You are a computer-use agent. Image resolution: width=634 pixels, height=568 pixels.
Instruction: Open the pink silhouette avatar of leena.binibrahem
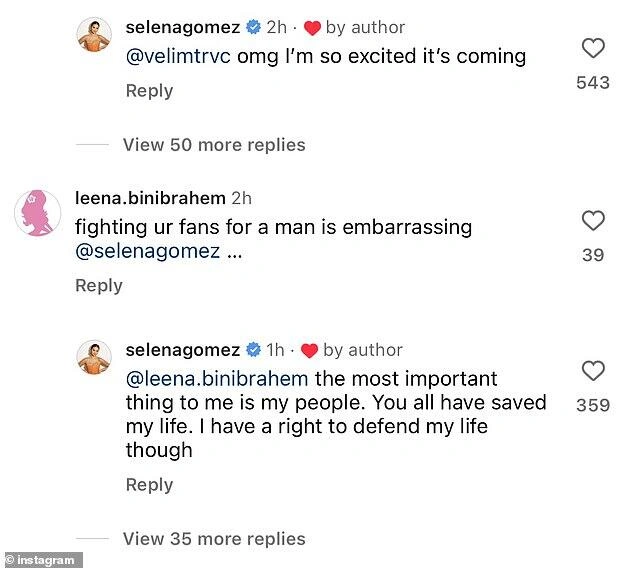pyautogui.click(x=37, y=211)
